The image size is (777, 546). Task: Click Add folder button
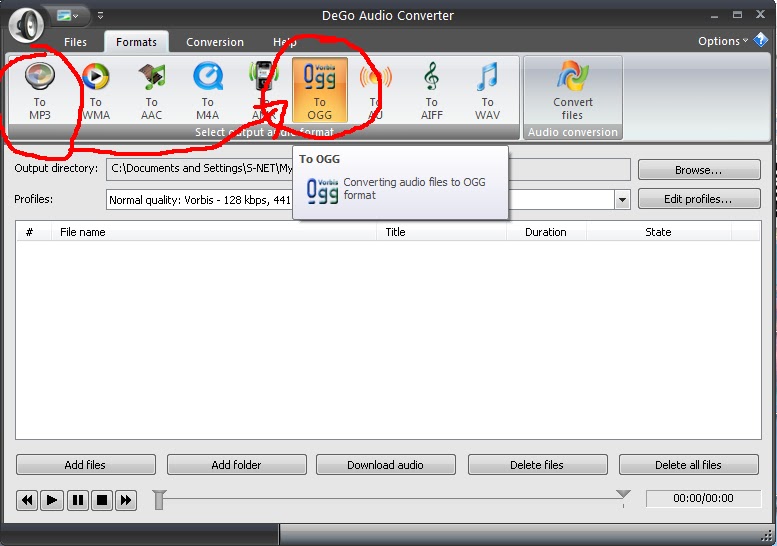point(237,465)
